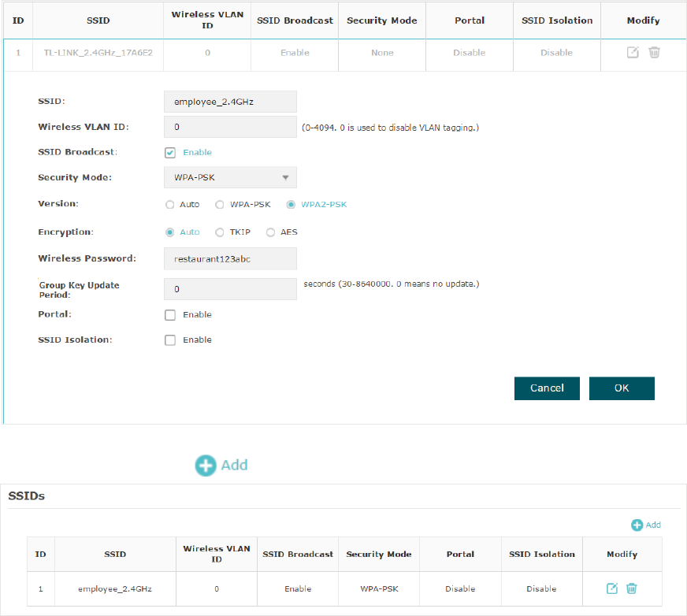Select AES encryption radio button

point(270,232)
